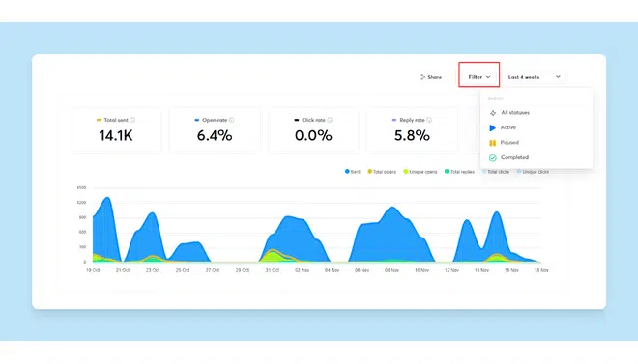
Task: Click the info icon beside Total sent
Action: (132, 120)
